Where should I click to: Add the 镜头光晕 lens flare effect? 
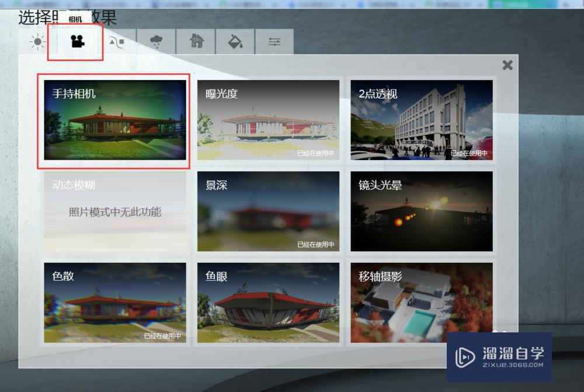[422, 211]
